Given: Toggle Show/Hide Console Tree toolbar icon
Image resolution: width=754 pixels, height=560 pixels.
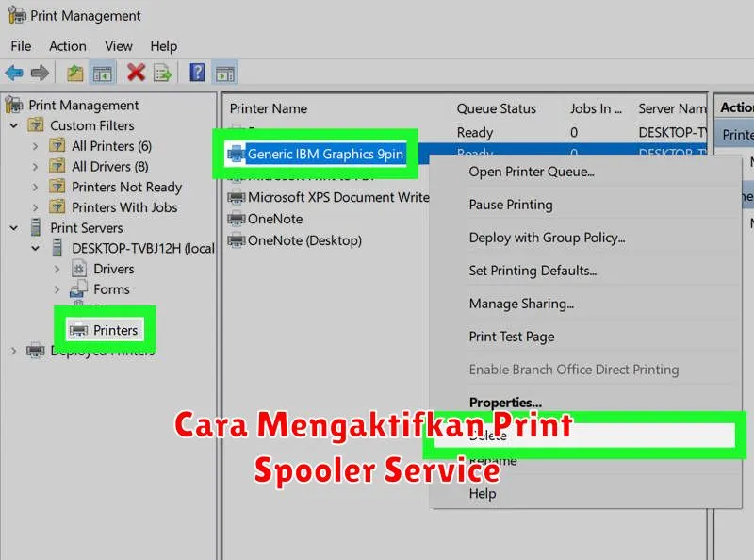Looking at the screenshot, I should pyautogui.click(x=102, y=74).
